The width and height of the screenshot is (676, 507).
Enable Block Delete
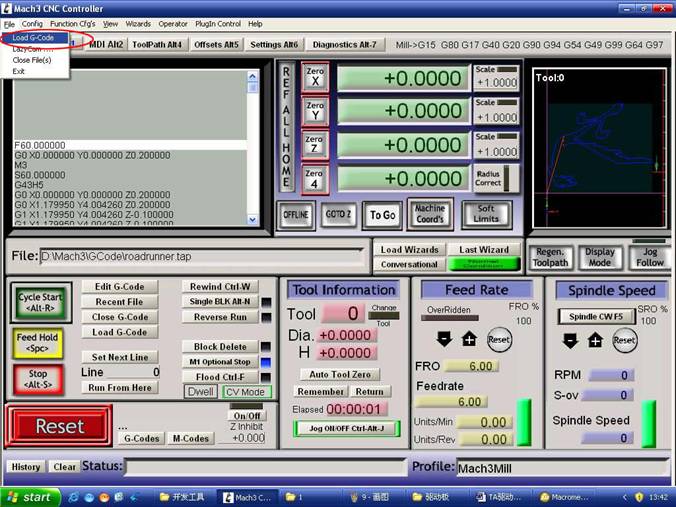click(219, 347)
